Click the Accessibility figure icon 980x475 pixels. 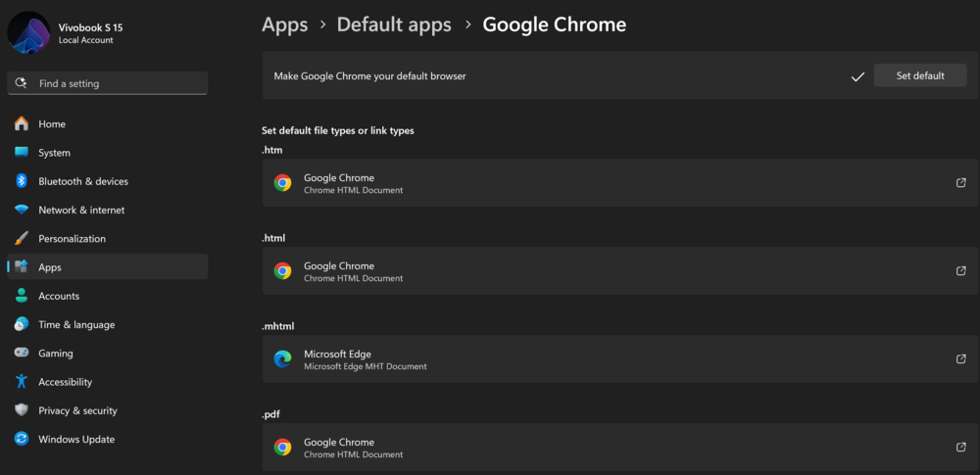[22, 382]
